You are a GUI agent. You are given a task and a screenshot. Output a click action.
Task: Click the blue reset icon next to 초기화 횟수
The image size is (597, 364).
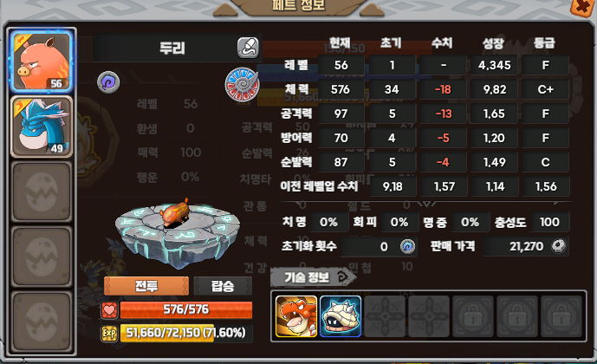(407, 246)
